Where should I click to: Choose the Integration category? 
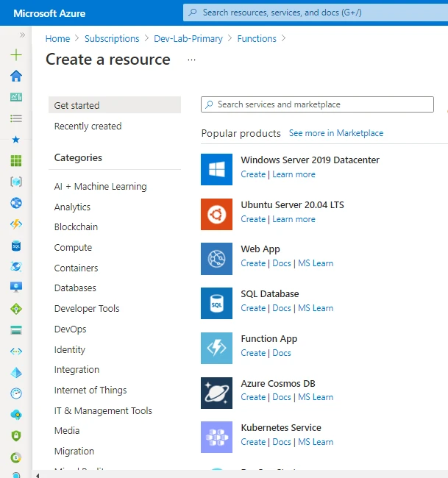77,370
